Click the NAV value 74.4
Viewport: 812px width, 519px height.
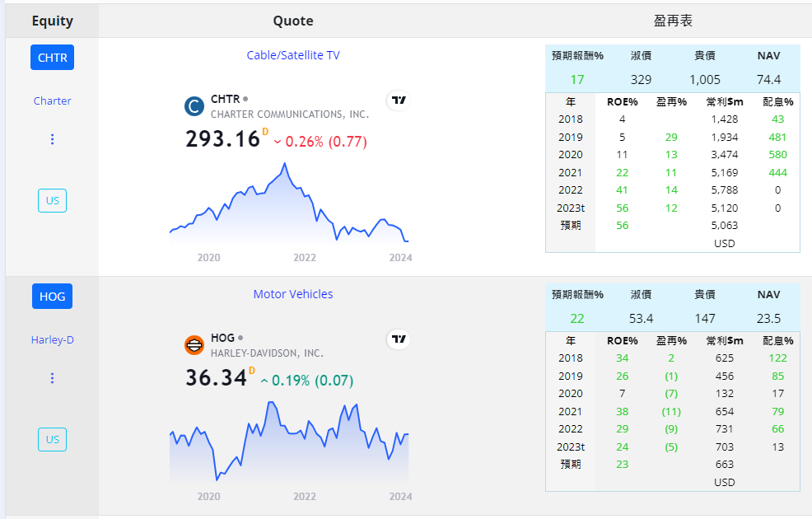pyautogui.click(x=768, y=80)
